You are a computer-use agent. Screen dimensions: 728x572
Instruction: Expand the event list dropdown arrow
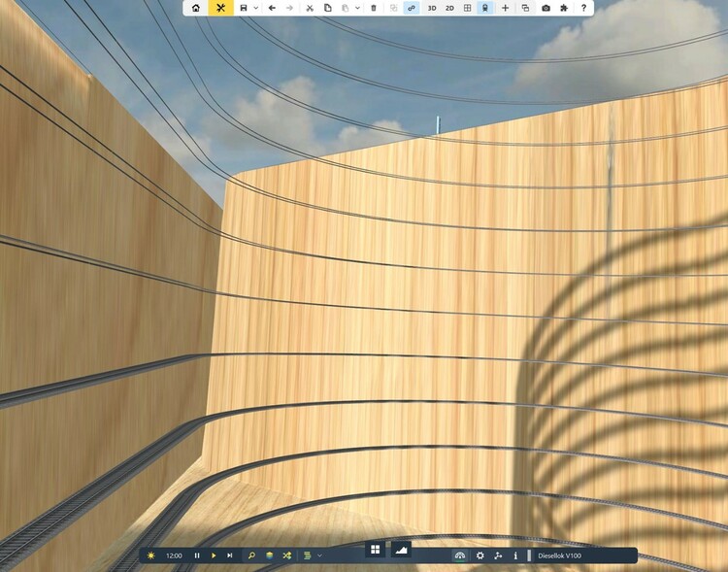pyautogui.click(x=319, y=555)
